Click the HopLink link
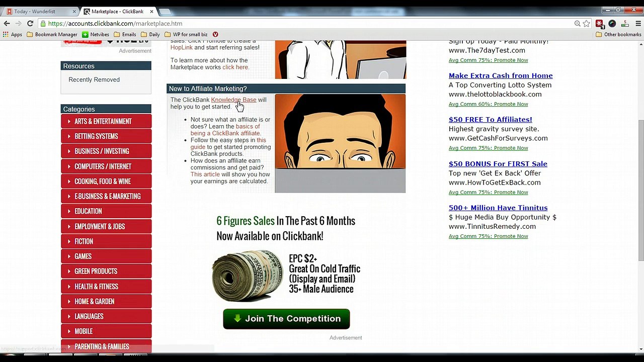 [181, 47]
